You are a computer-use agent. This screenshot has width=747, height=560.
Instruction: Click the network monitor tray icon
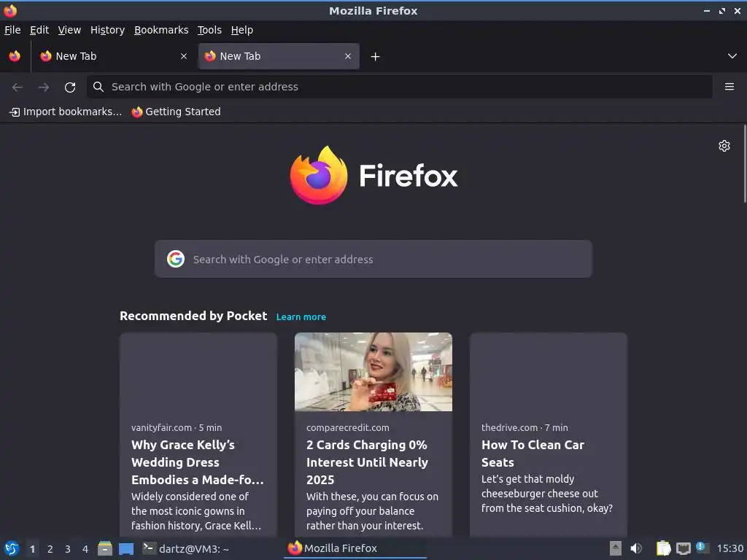pos(683,549)
